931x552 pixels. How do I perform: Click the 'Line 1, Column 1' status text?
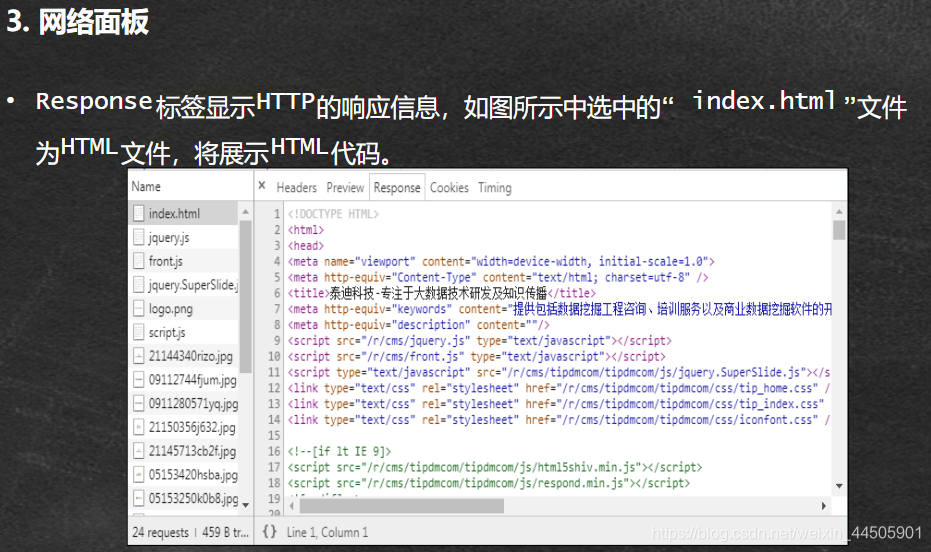[327, 532]
